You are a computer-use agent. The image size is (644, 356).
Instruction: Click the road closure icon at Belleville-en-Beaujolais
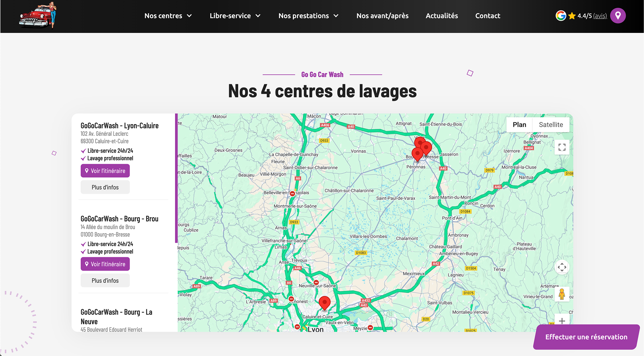click(292, 194)
